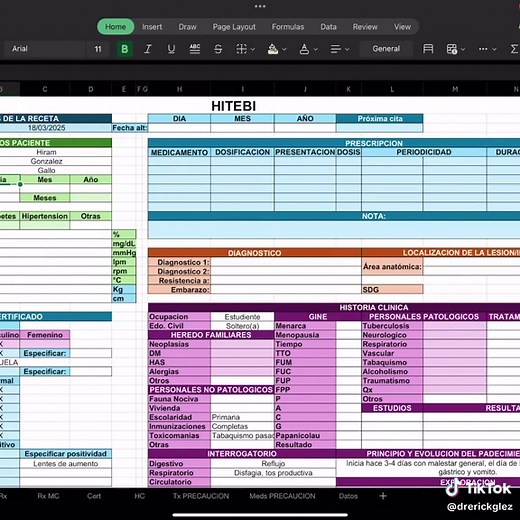This screenshot has width=520, height=520.
Task: Add a new sheet with plus
Action: (383, 496)
